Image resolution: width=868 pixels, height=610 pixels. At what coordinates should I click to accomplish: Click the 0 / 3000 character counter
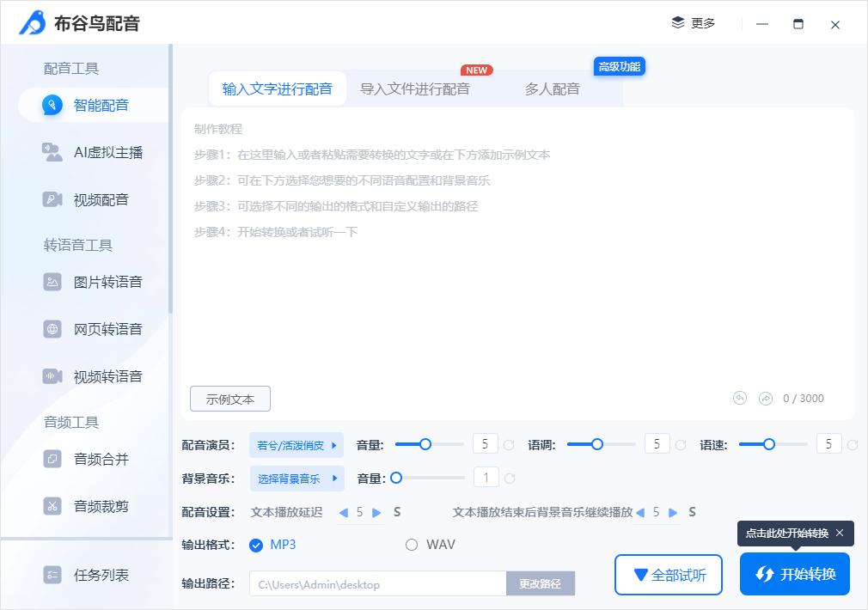pos(804,399)
